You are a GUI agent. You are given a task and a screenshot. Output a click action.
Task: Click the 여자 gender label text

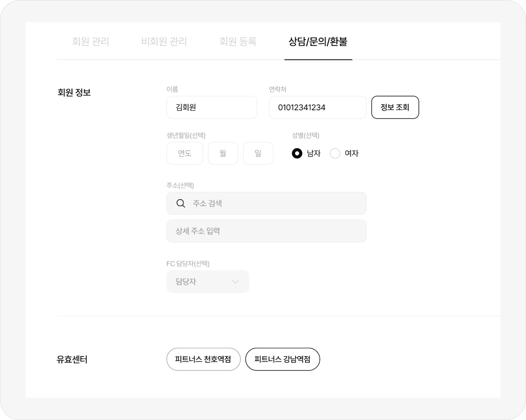pos(352,153)
